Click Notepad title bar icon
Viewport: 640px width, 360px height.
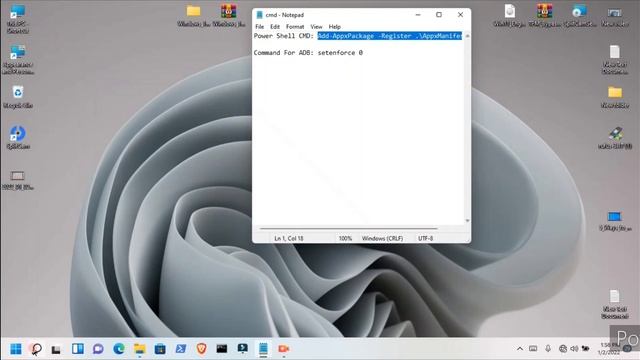[259, 15]
